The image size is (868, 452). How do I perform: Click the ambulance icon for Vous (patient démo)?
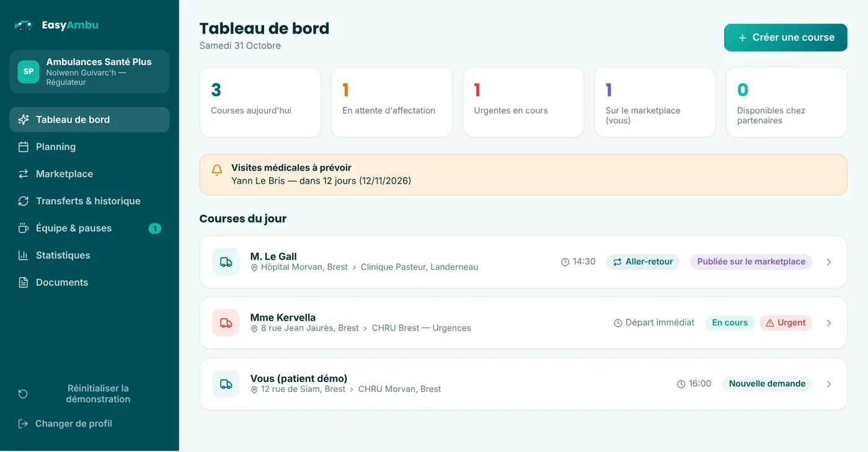tap(226, 384)
